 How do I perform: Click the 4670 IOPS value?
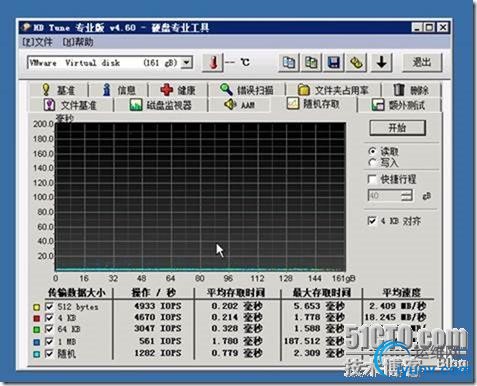click(158, 317)
